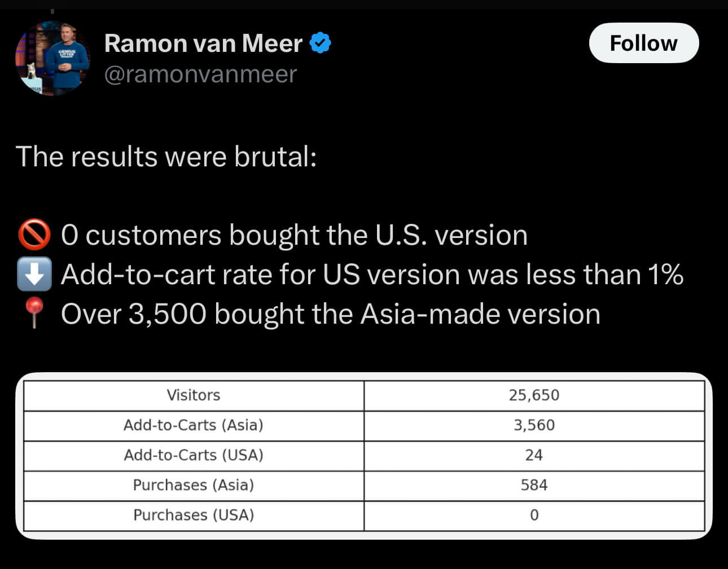Click the blue verified checkmark badge

tap(321, 43)
